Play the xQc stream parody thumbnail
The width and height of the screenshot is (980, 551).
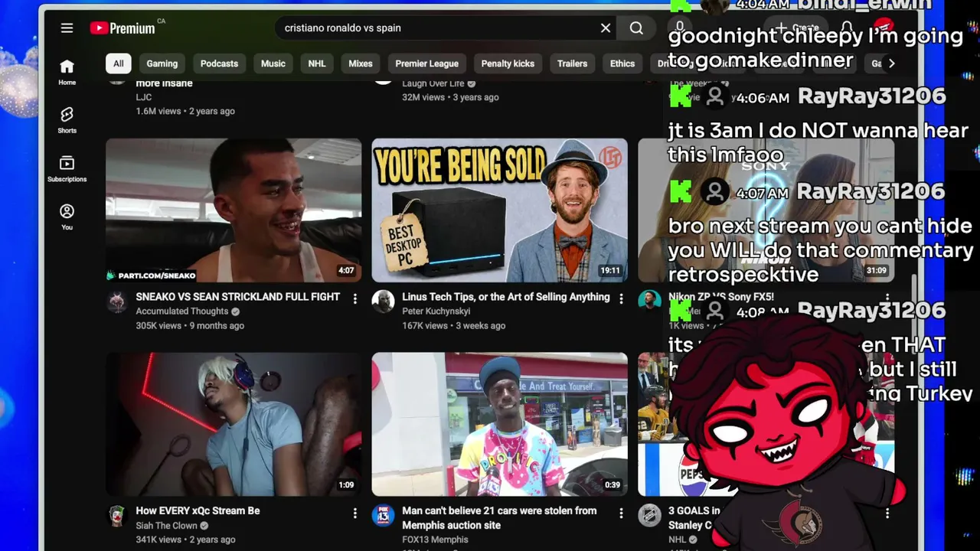tap(234, 425)
